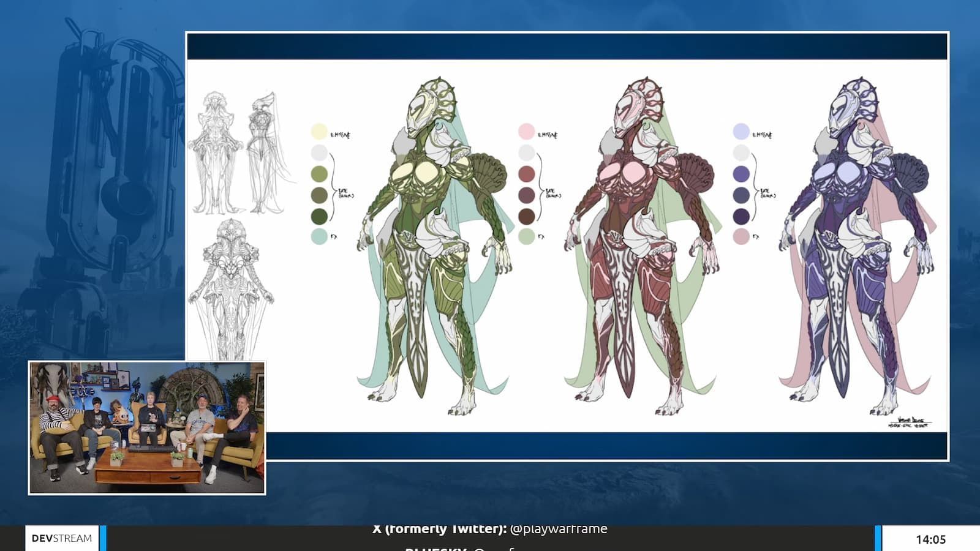The image size is (980, 551).
Task: Click the large lower pencil sketch
Action: tap(231, 289)
